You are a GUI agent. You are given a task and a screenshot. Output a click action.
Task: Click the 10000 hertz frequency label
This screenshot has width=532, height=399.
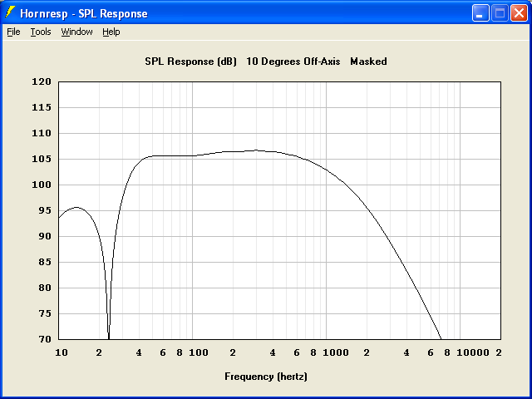pos(473,352)
